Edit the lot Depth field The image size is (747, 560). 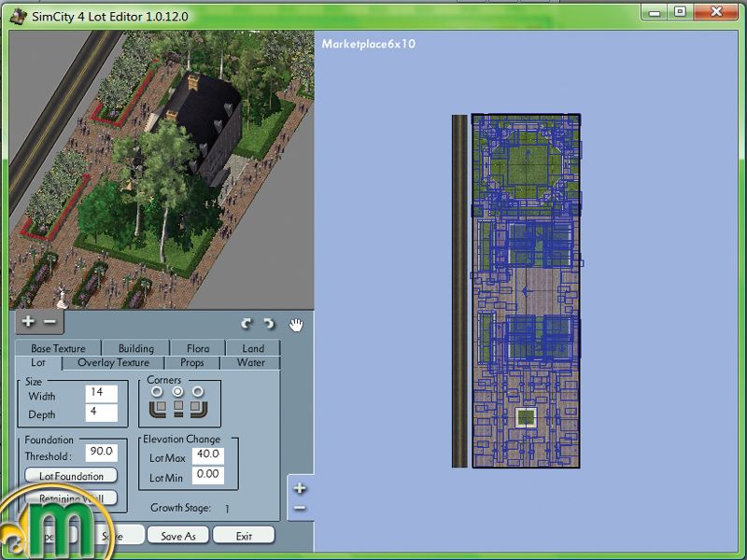[102, 413]
